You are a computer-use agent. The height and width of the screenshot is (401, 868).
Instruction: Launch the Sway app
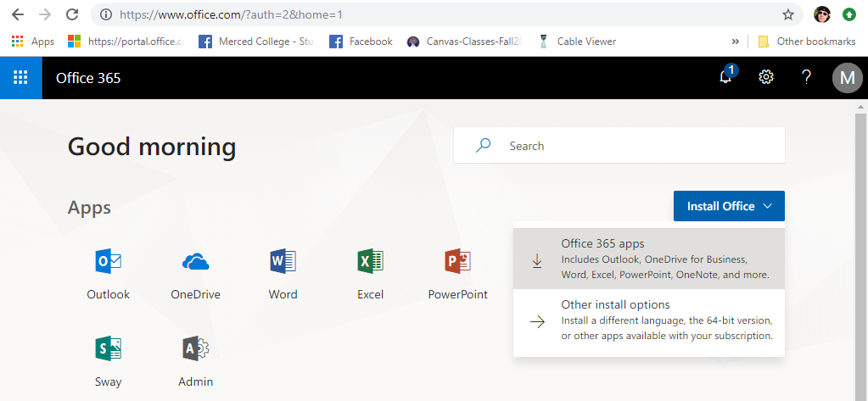tap(109, 361)
